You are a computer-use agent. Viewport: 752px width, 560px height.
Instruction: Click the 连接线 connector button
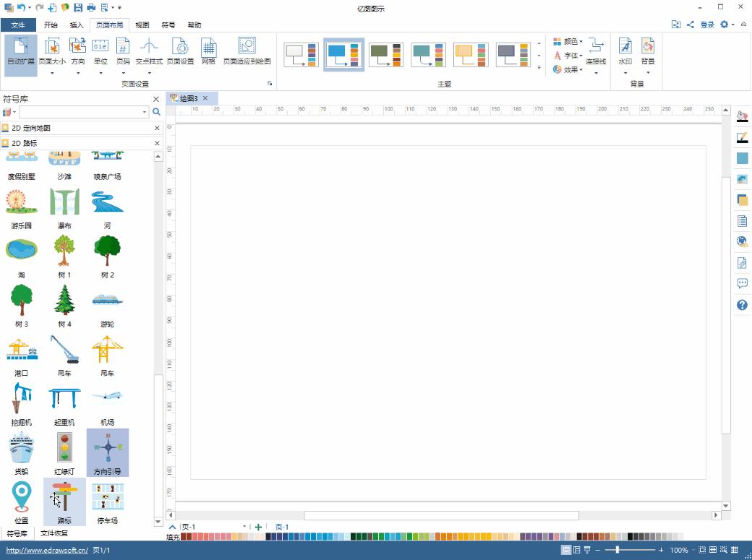pos(596,55)
